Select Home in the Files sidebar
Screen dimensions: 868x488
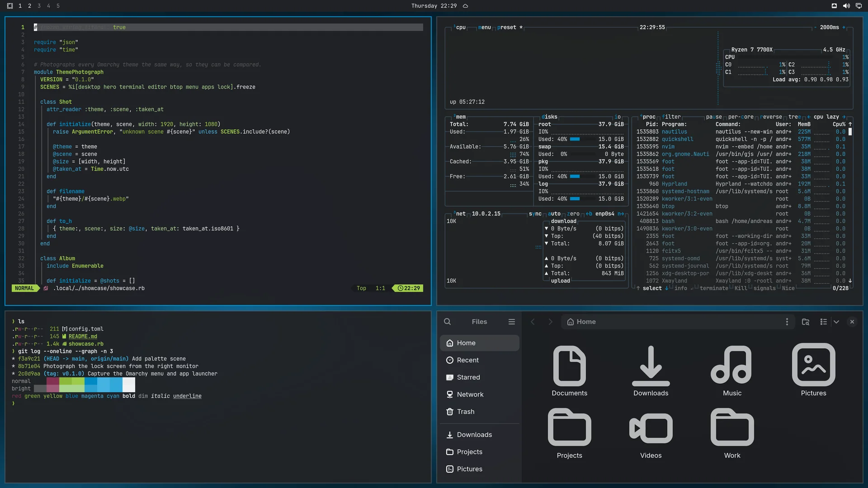coord(479,343)
